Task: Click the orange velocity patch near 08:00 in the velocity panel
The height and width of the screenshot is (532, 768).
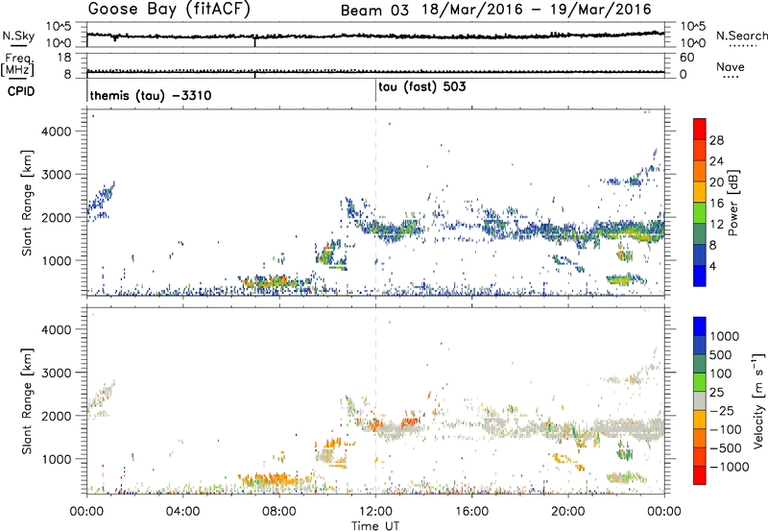Action: [x=272, y=478]
